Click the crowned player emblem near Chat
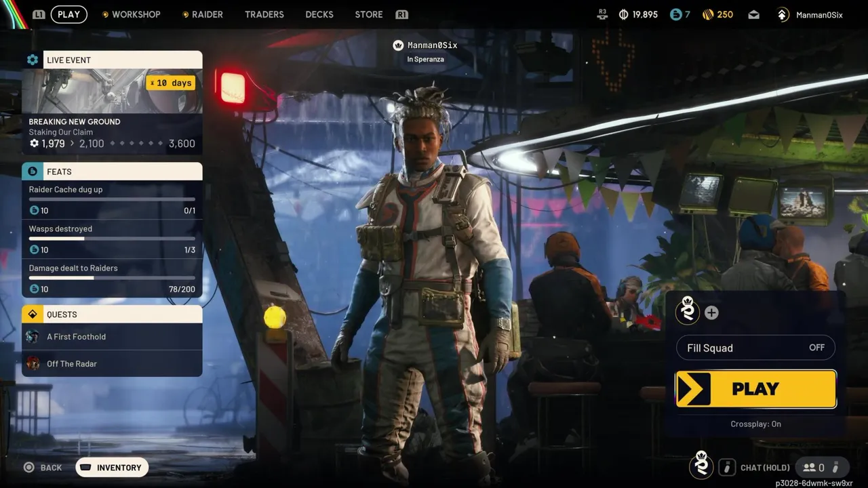The image size is (868, 488). coord(701,465)
